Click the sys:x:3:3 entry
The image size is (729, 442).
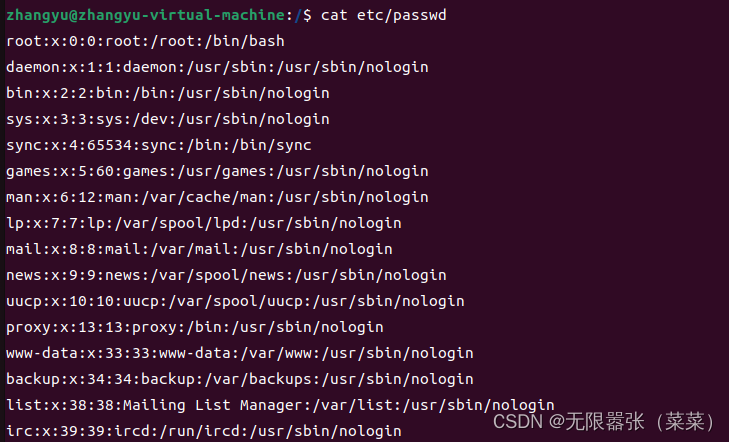168,119
